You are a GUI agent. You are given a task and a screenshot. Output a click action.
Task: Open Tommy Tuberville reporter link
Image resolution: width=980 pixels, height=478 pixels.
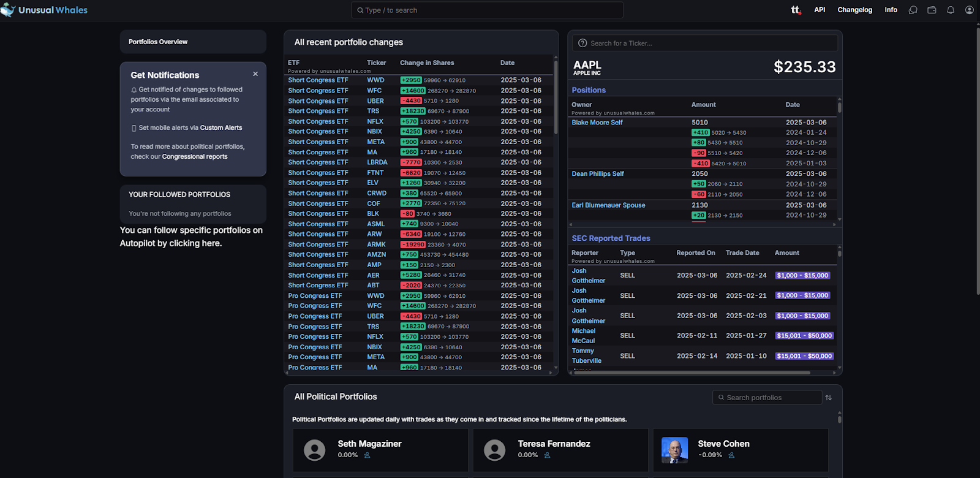[587, 356]
